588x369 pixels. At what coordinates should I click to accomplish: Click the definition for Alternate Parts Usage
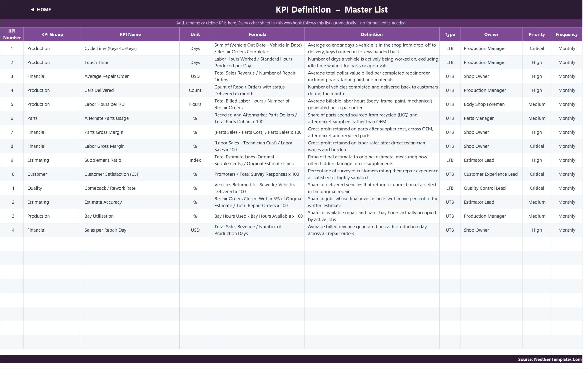click(x=372, y=118)
